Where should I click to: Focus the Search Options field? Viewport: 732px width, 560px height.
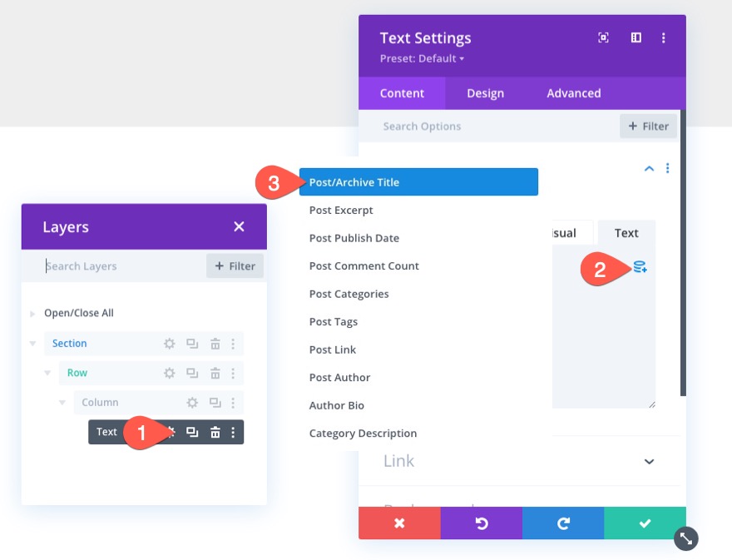pyautogui.click(x=489, y=126)
